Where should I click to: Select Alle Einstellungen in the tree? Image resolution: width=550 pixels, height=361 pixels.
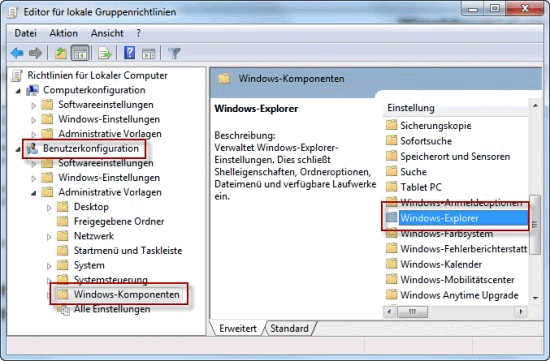click(x=112, y=309)
